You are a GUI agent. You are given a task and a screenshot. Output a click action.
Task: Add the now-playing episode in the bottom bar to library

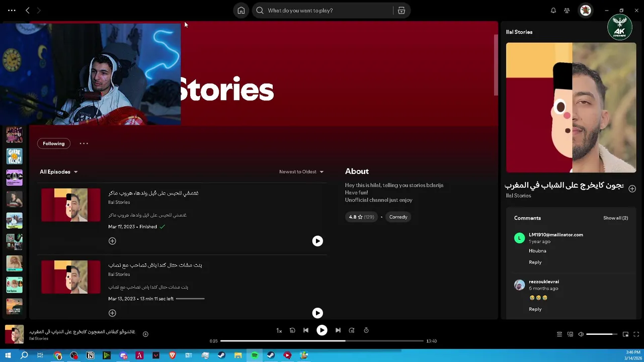pyautogui.click(x=145, y=334)
